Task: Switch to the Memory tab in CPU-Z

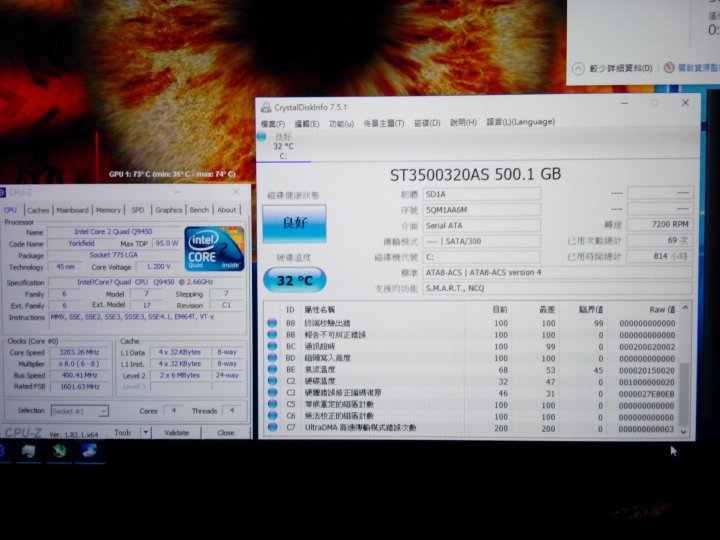Action: click(108, 210)
